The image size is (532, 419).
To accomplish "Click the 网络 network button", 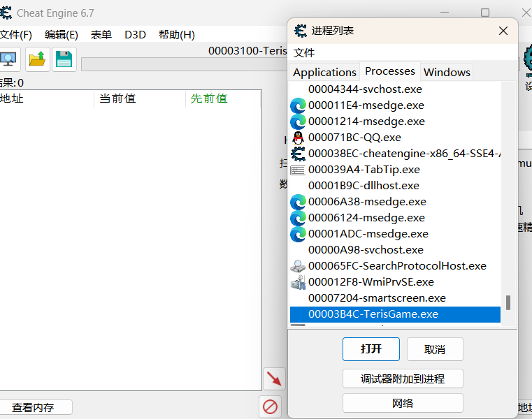I will 403,403.
